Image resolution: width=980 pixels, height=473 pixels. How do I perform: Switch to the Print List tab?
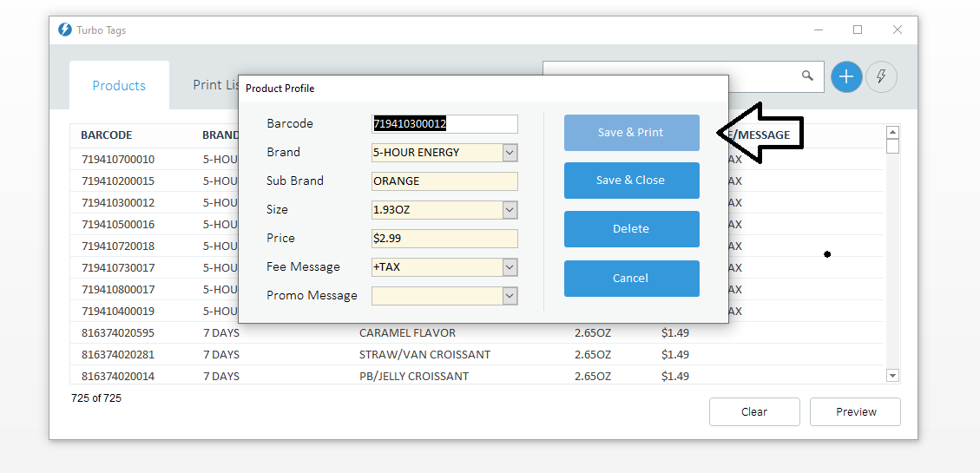pyautogui.click(x=215, y=85)
